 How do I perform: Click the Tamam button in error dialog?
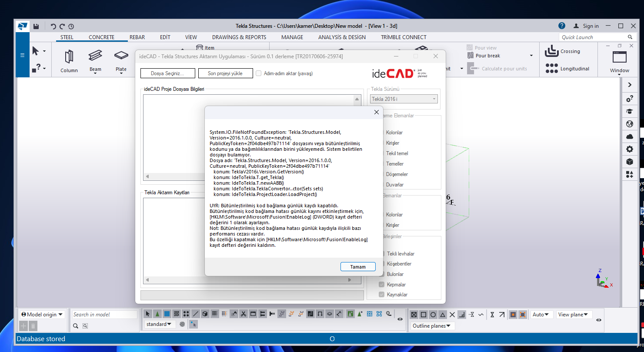click(358, 267)
